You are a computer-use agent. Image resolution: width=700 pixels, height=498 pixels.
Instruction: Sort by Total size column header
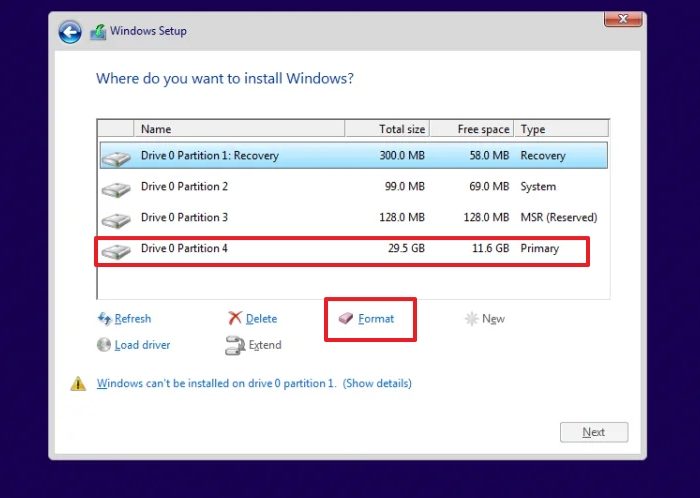pos(387,129)
